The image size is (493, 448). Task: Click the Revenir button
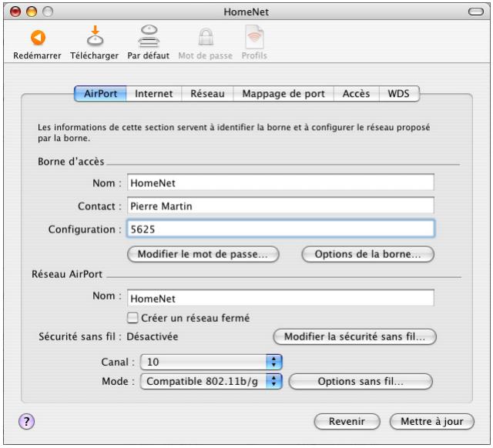tap(347, 421)
